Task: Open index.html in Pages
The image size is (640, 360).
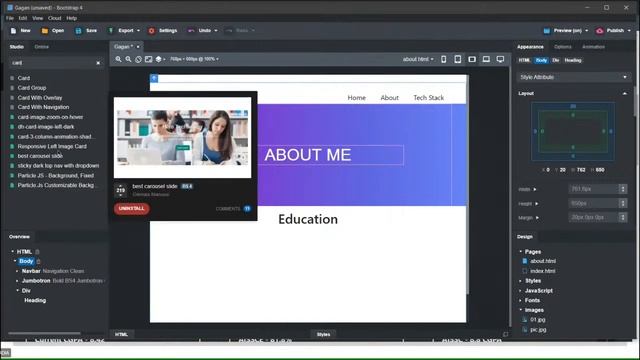Action: click(542, 271)
